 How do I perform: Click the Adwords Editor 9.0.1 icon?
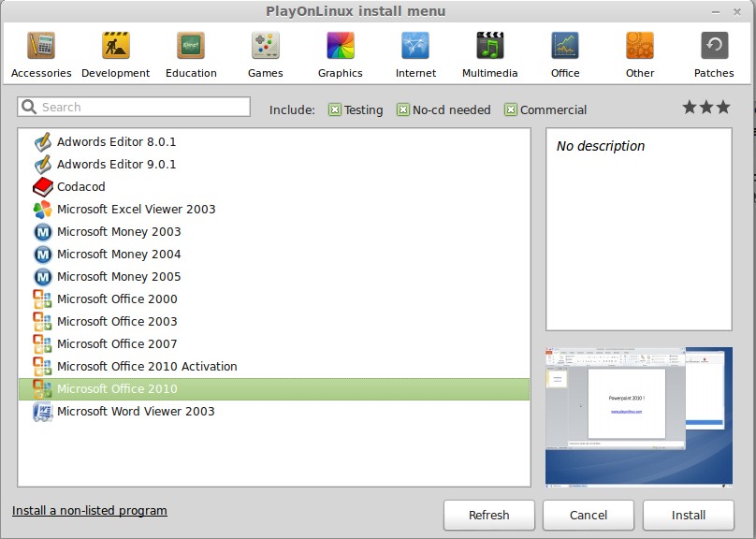coord(43,165)
